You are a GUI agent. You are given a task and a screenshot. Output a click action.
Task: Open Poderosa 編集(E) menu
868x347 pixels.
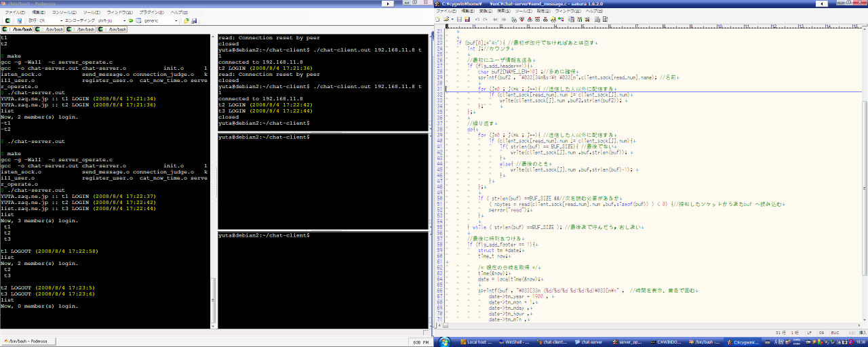(39, 12)
